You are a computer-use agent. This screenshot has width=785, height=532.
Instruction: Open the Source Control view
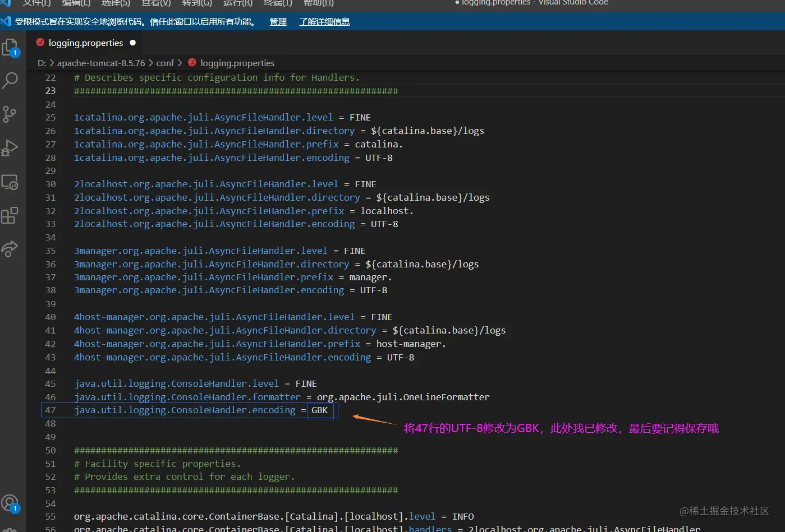[x=10, y=114]
